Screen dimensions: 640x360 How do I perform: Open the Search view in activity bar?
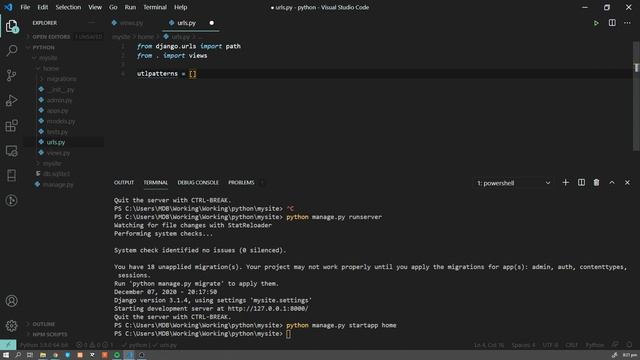[x=11, y=51]
